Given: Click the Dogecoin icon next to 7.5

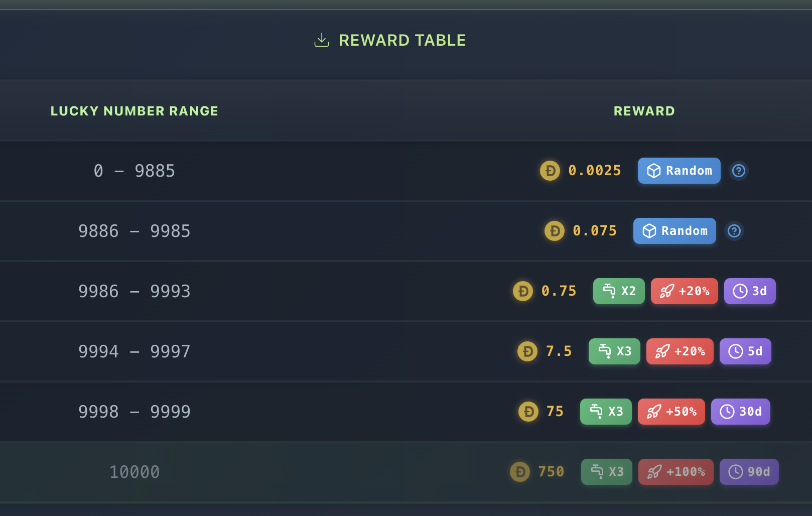Looking at the screenshot, I should (x=527, y=351).
